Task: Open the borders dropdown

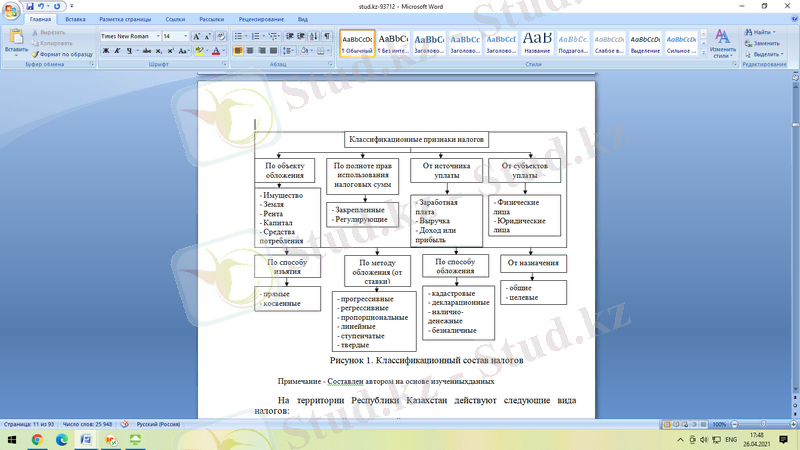Action: tap(328, 51)
